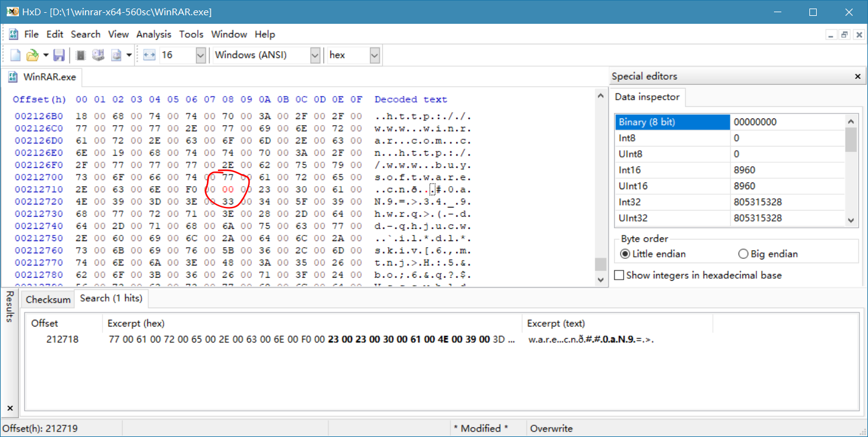The image size is (868, 437).
Task: Open main memory (RAM chip) icon
Action: pyautogui.click(x=80, y=56)
